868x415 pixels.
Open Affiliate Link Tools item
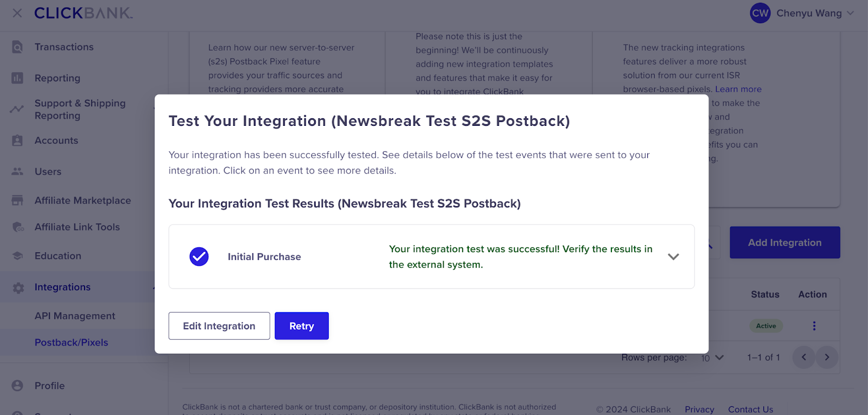77,227
